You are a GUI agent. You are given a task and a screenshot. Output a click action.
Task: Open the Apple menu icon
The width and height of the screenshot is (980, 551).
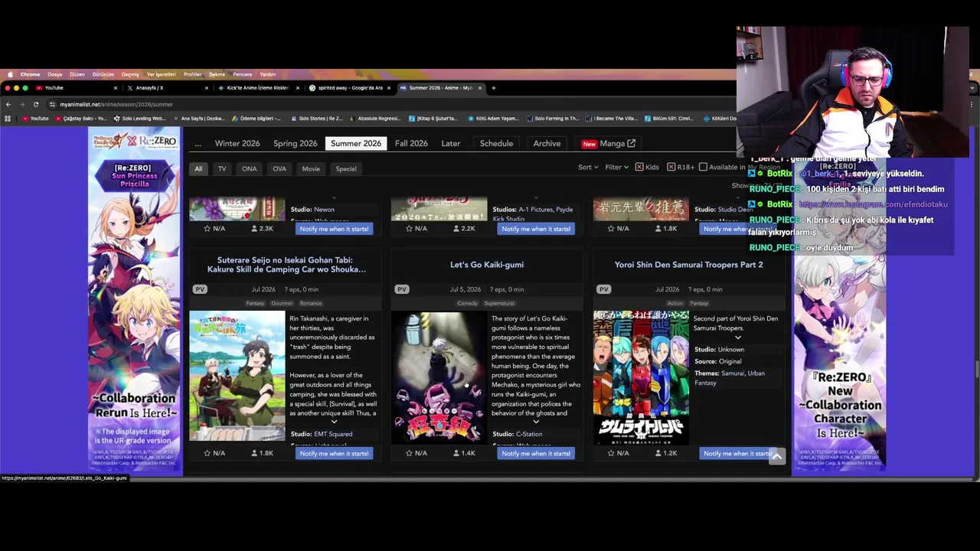(10, 74)
